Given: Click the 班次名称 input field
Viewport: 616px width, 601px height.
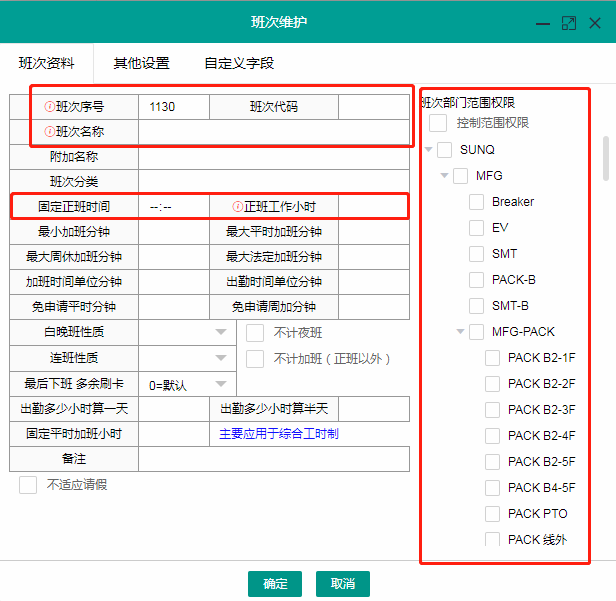Looking at the screenshot, I should 273,132.
